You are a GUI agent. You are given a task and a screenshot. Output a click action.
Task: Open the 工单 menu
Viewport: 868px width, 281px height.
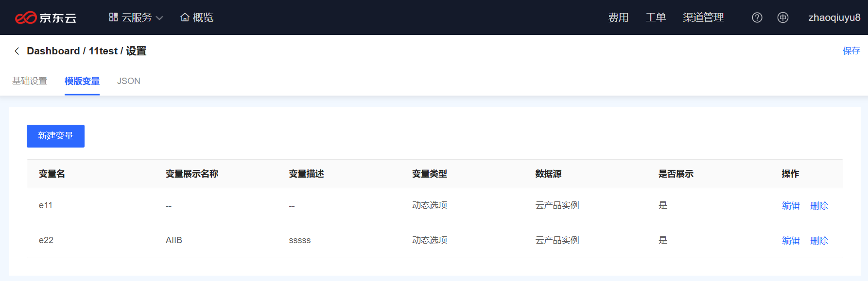[656, 17]
